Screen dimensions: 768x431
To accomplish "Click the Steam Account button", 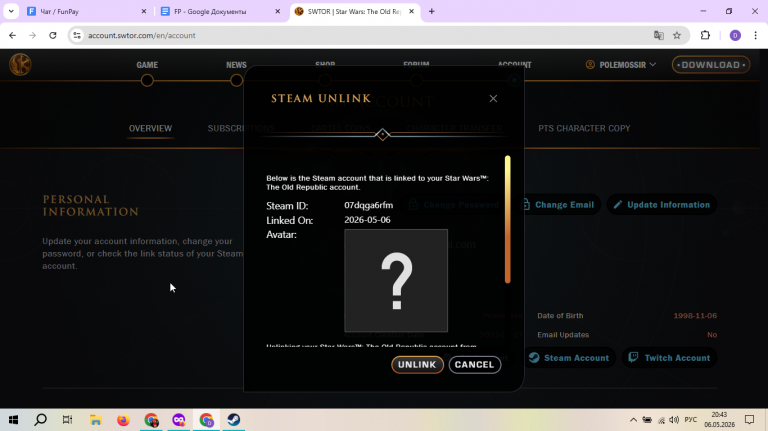I will pos(569,358).
